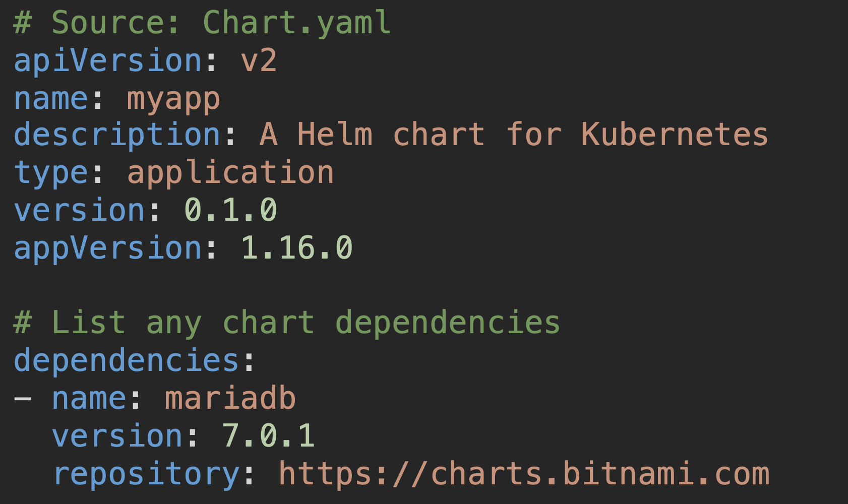
Task: Click the chart version key
Action: point(80,211)
